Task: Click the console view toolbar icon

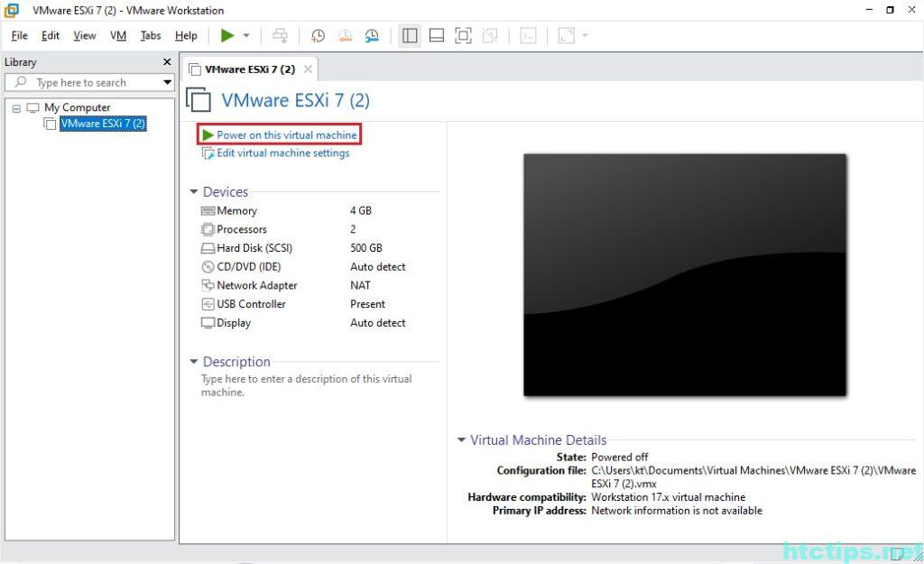Action: tap(528, 36)
